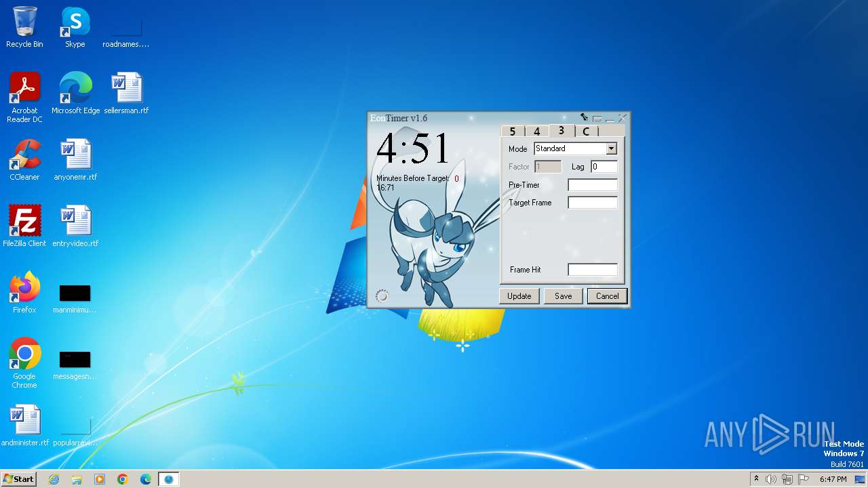Click the disabled Factor field
The image size is (868, 488).
point(548,167)
